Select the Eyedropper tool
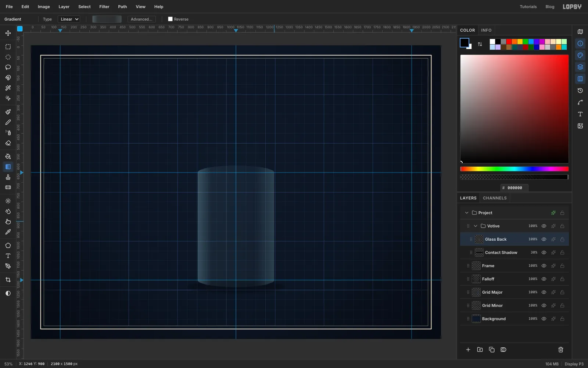The image size is (588, 368). tap(8, 232)
